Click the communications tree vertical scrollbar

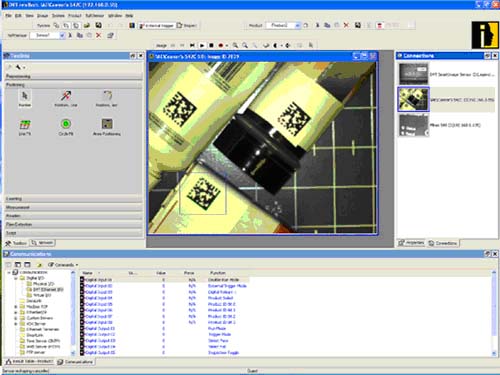(x=73, y=313)
